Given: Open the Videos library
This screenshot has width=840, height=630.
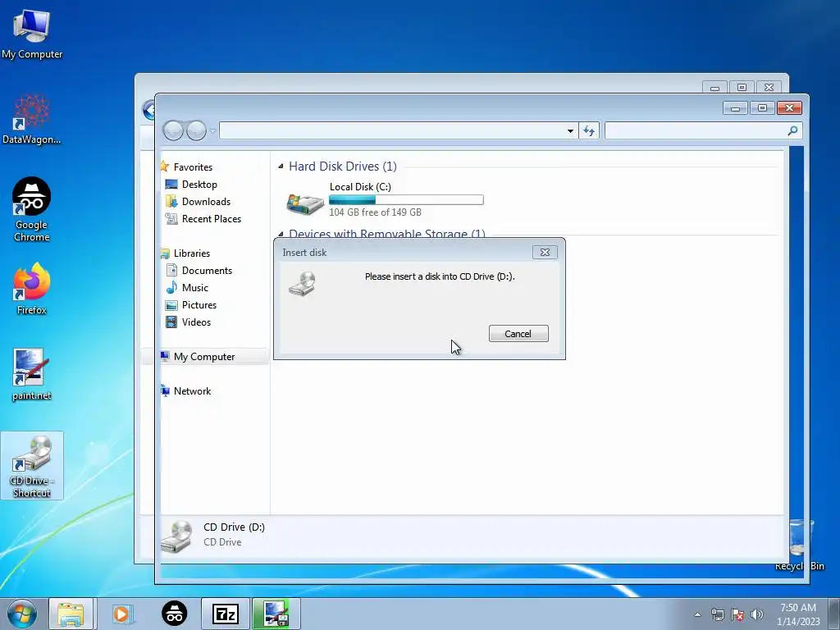Looking at the screenshot, I should tap(196, 322).
